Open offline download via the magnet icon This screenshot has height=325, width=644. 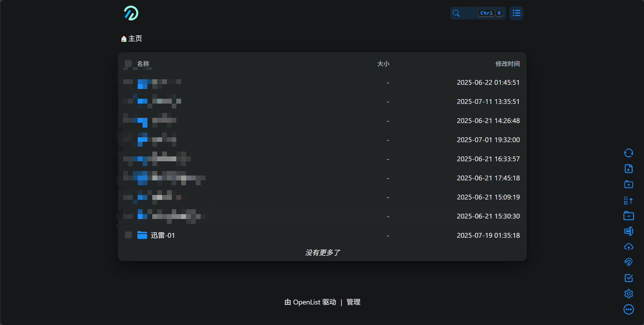628,262
